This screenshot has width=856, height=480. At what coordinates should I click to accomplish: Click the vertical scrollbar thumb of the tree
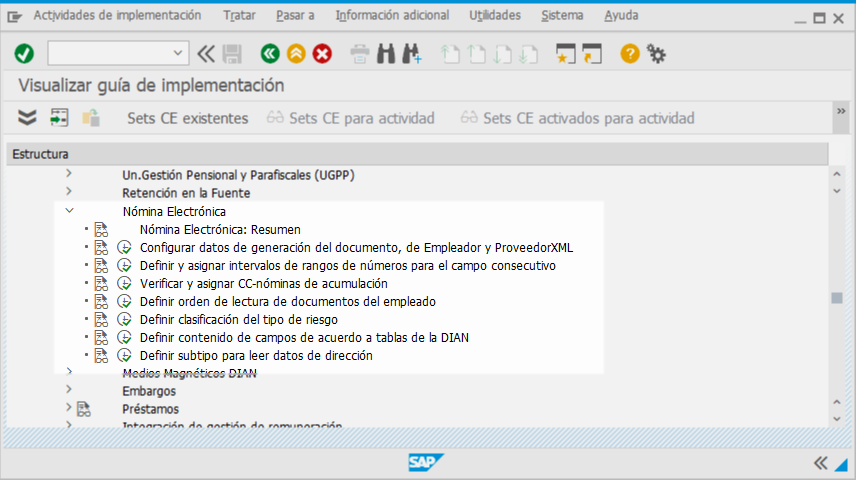click(x=837, y=298)
